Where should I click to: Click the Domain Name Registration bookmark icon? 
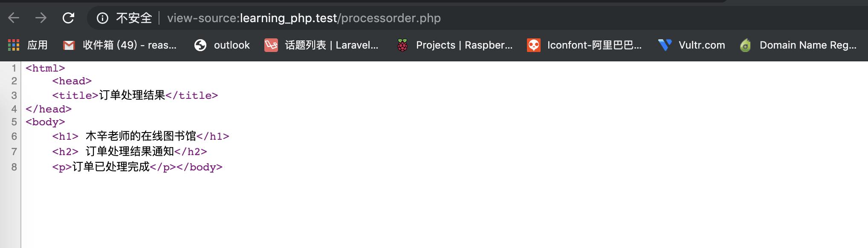point(745,45)
